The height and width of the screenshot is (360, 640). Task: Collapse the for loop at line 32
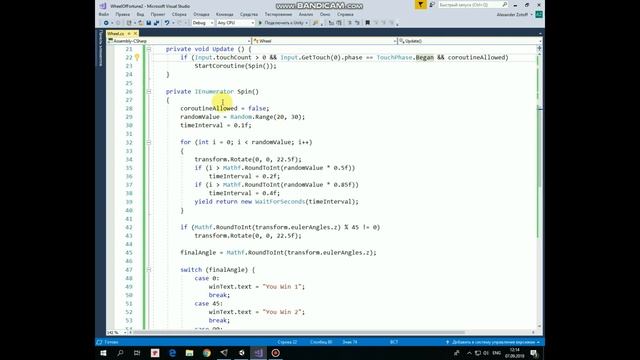coord(149,142)
